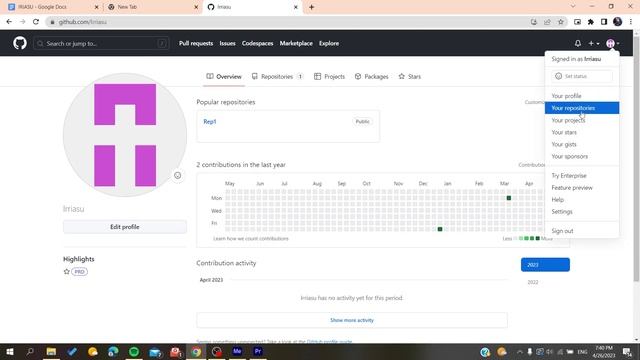Image resolution: width=640 pixels, height=360 pixels.
Task: Select Your profile menu item
Action: [582, 96]
